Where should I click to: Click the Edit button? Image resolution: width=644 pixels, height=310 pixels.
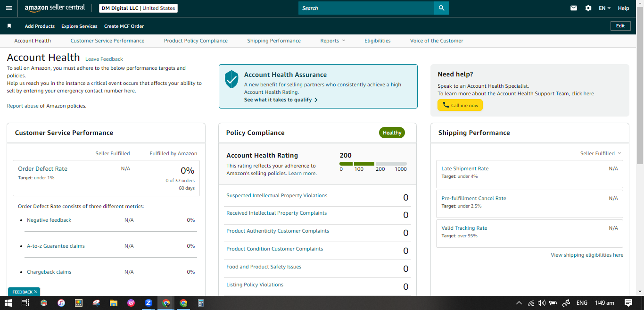coord(620,26)
